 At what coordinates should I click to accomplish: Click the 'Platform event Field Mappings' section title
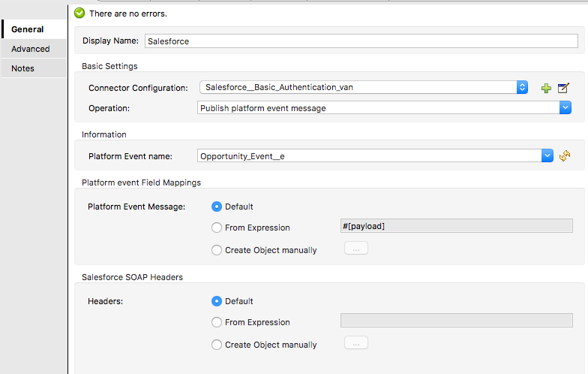click(141, 182)
